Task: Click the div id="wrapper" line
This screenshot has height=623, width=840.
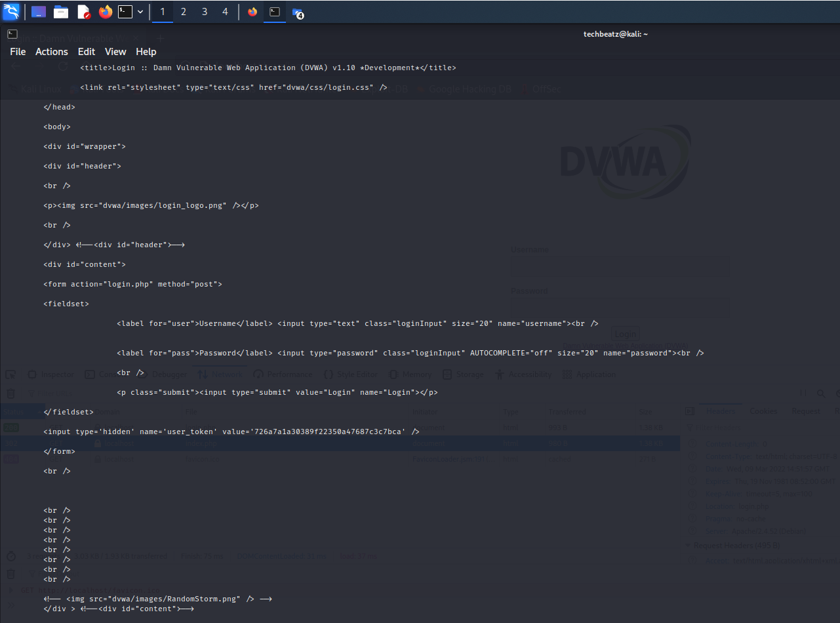Action: [x=85, y=146]
